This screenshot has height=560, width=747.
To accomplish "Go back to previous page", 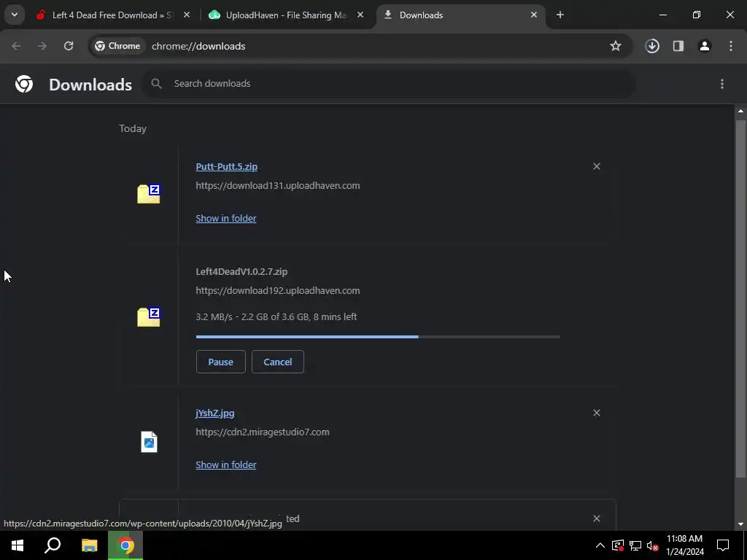I will tap(16, 46).
